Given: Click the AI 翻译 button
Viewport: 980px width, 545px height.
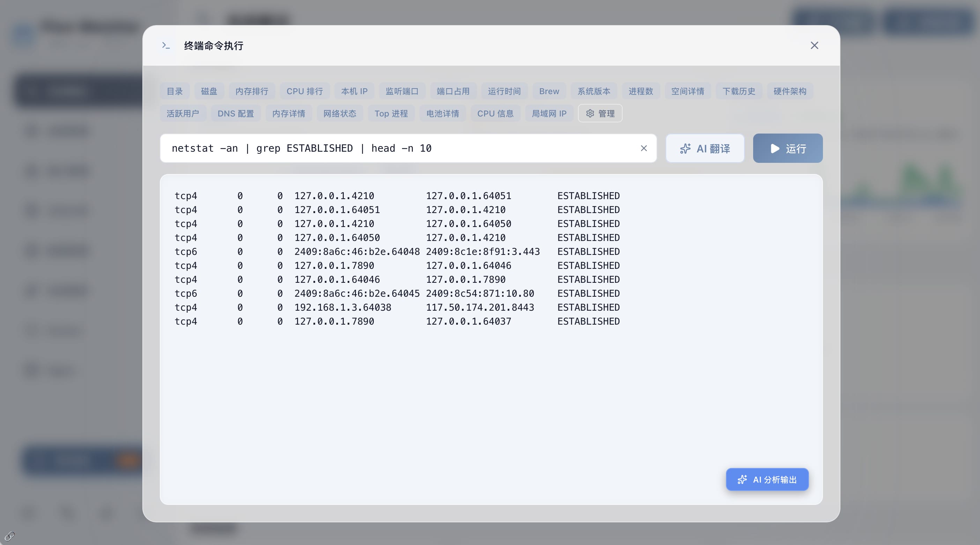Looking at the screenshot, I should coord(705,148).
